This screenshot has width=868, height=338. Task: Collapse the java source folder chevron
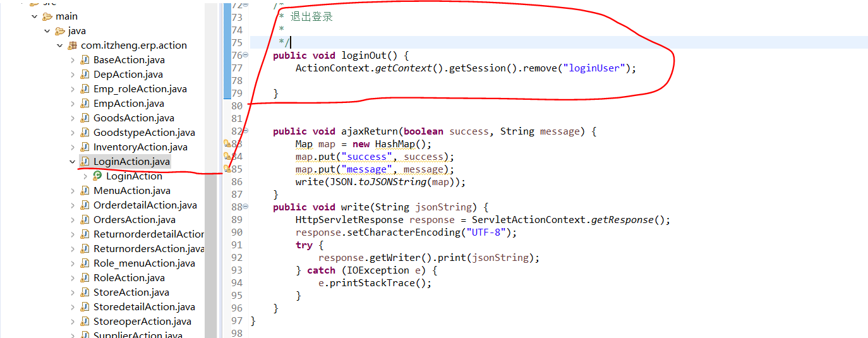pos(47,31)
